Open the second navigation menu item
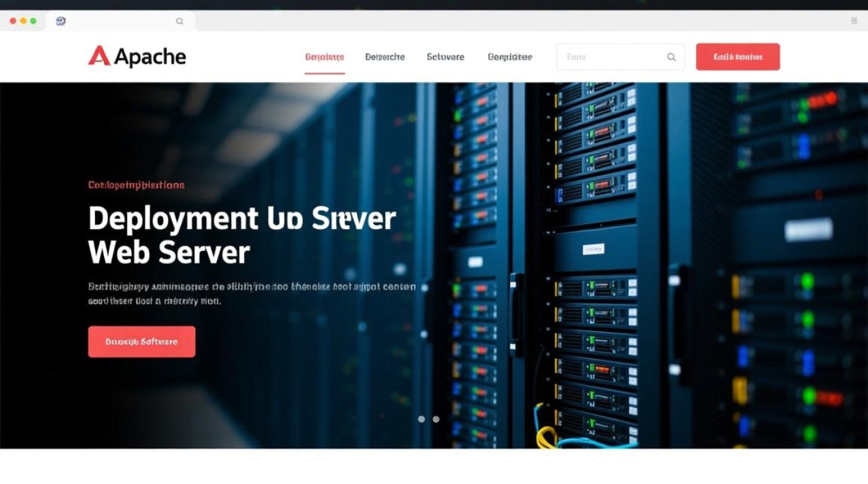868x484 pixels. click(x=385, y=57)
